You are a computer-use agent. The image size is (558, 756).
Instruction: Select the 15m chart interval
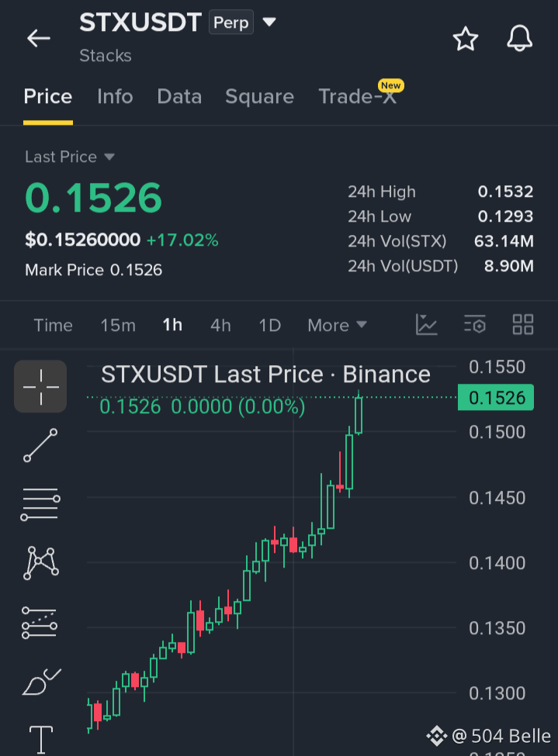click(118, 326)
